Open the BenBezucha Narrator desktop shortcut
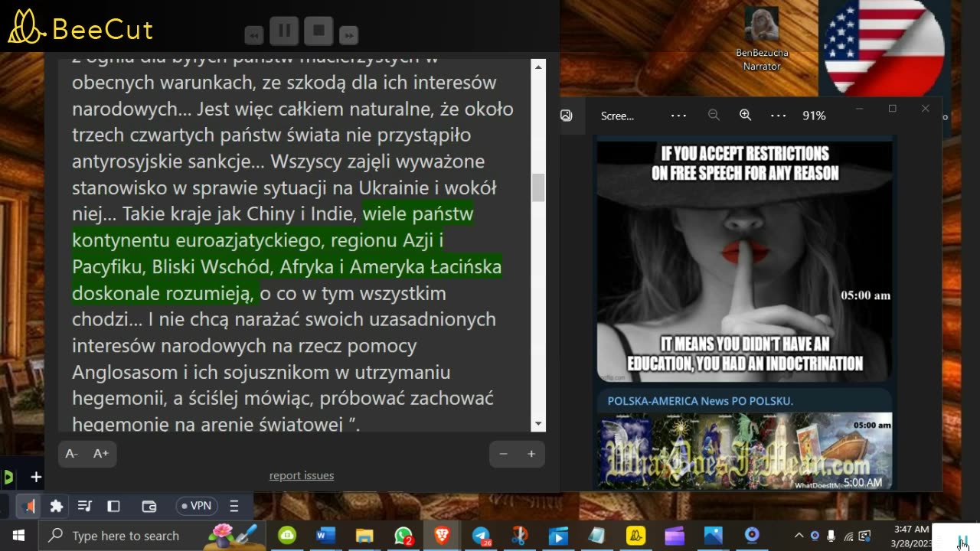 tap(761, 40)
